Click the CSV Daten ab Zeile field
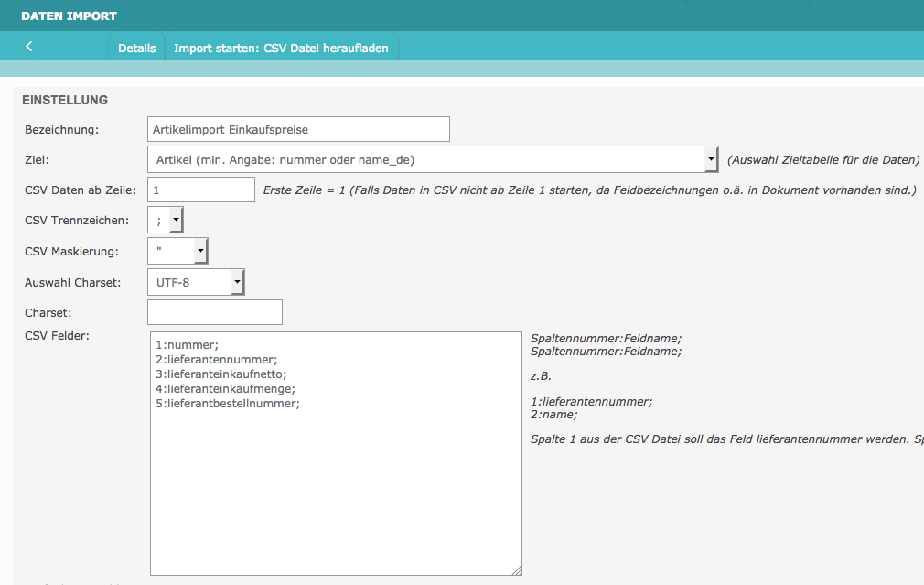 [x=201, y=190]
